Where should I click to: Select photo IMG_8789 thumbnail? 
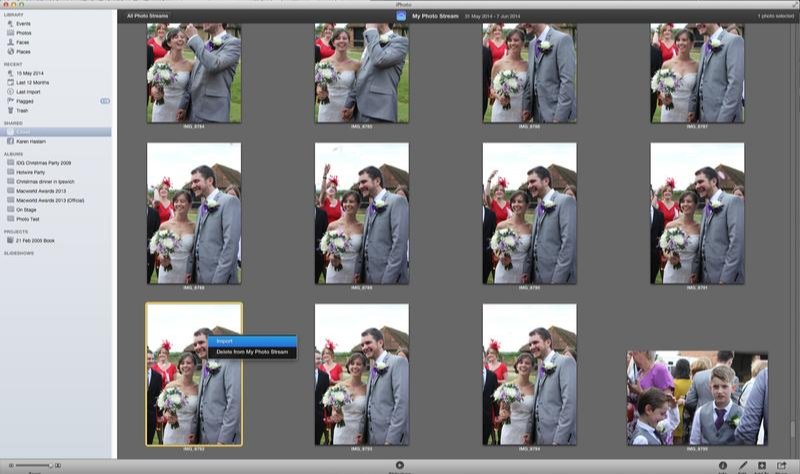pyautogui.click(x=362, y=213)
